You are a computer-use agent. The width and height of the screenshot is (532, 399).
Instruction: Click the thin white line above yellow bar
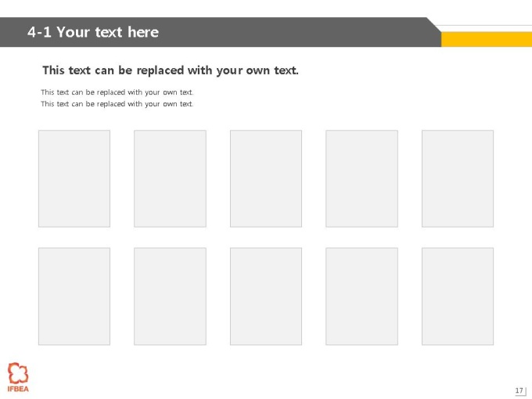pyautogui.click(x=483, y=26)
